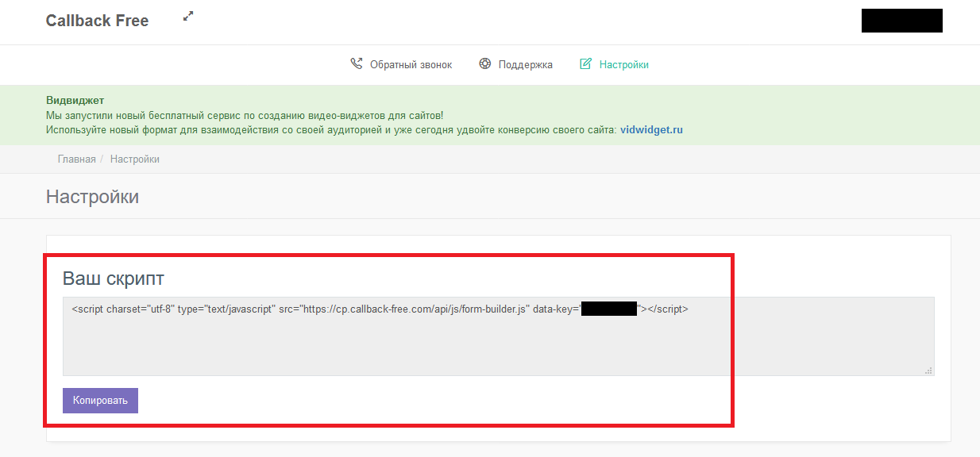Click the expand fullscreen arrows icon

click(188, 16)
